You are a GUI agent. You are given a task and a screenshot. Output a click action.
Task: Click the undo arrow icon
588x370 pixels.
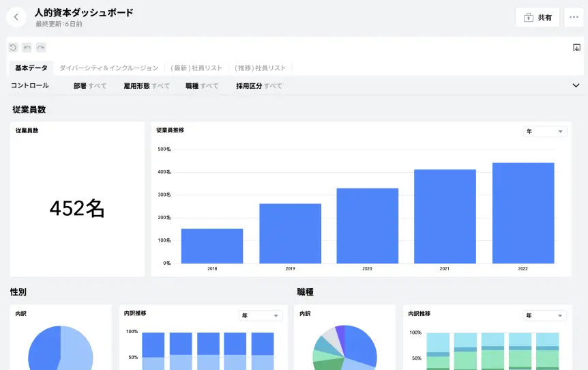[27, 47]
